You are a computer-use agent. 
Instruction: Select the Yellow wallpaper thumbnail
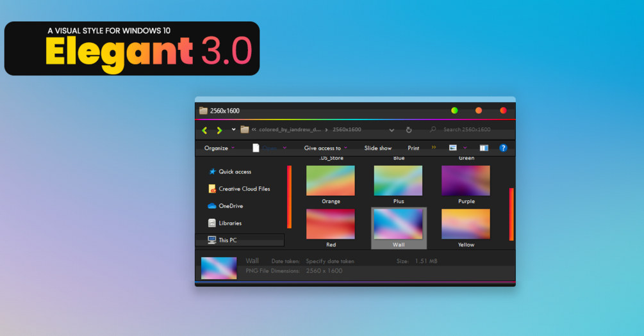[x=466, y=224]
